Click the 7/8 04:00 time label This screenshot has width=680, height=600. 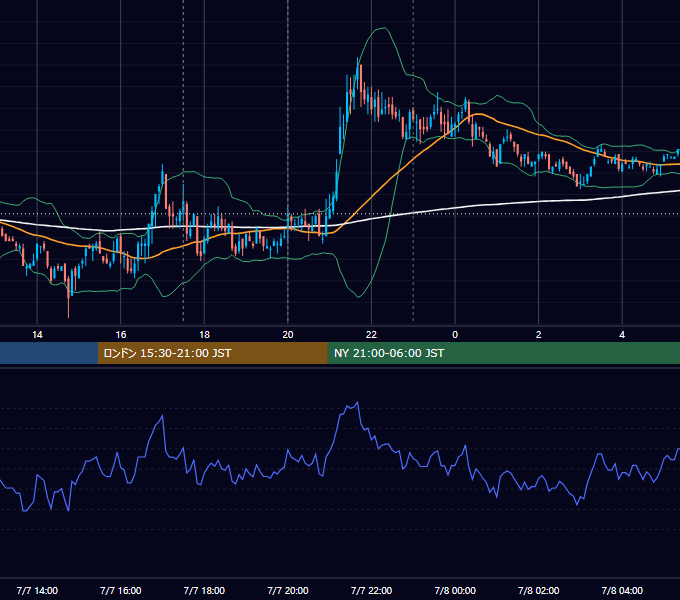coord(622,590)
